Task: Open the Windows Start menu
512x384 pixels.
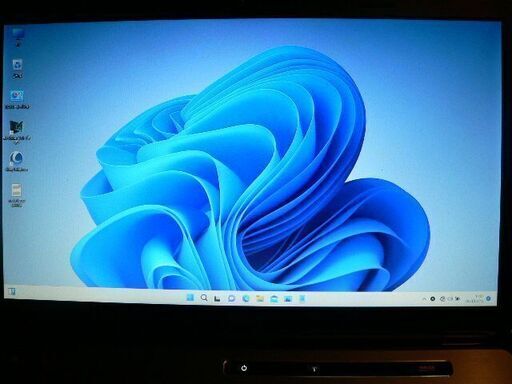Action: (190, 298)
